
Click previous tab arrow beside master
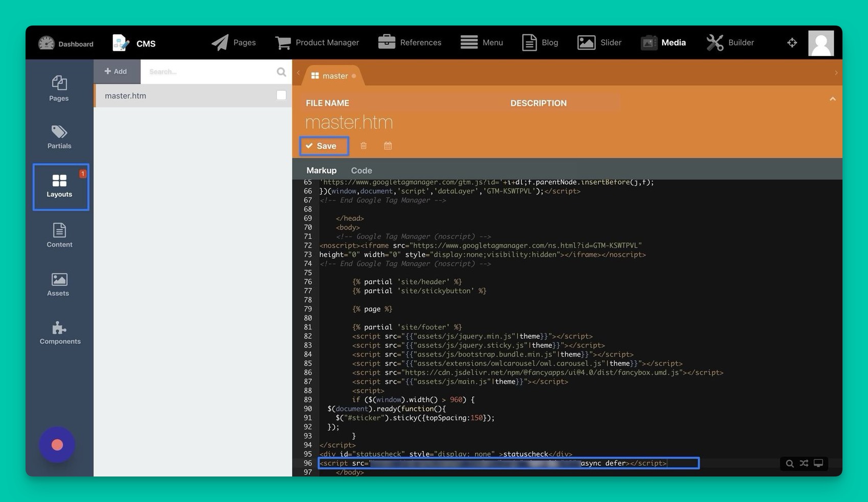pos(299,73)
